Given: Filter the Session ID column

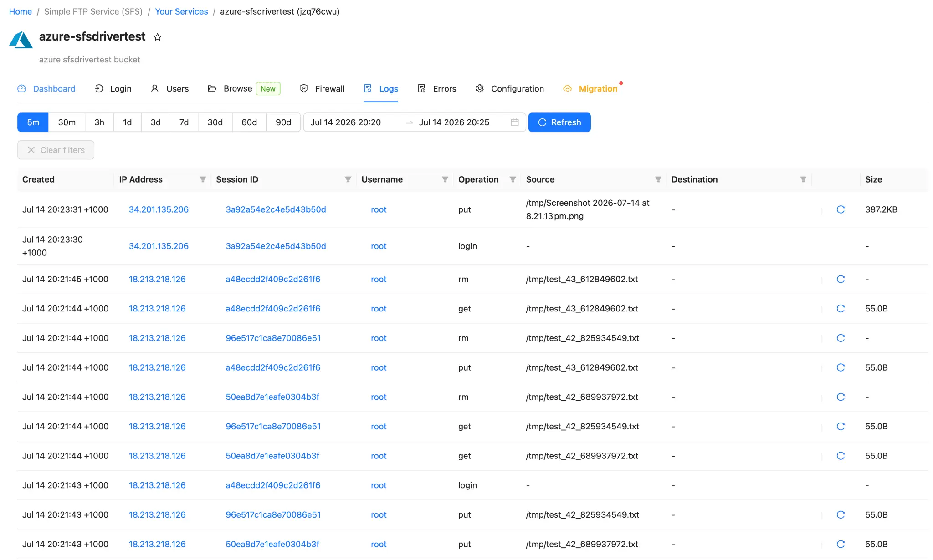Looking at the screenshot, I should pos(348,179).
